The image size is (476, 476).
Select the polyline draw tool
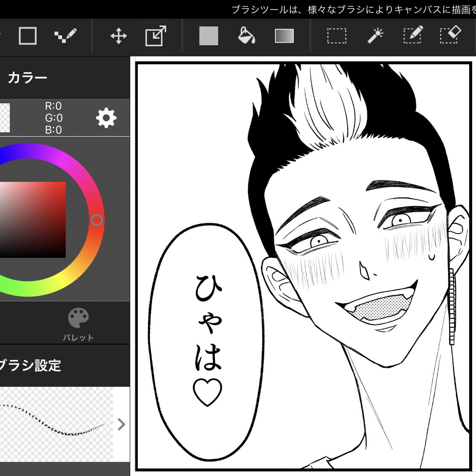coord(65,36)
